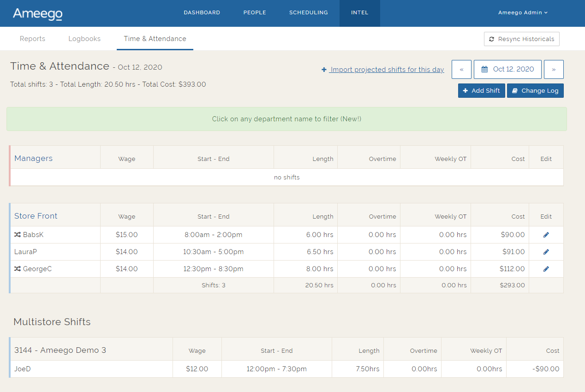Click the shuffle icon beside BabsK

(x=18, y=235)
